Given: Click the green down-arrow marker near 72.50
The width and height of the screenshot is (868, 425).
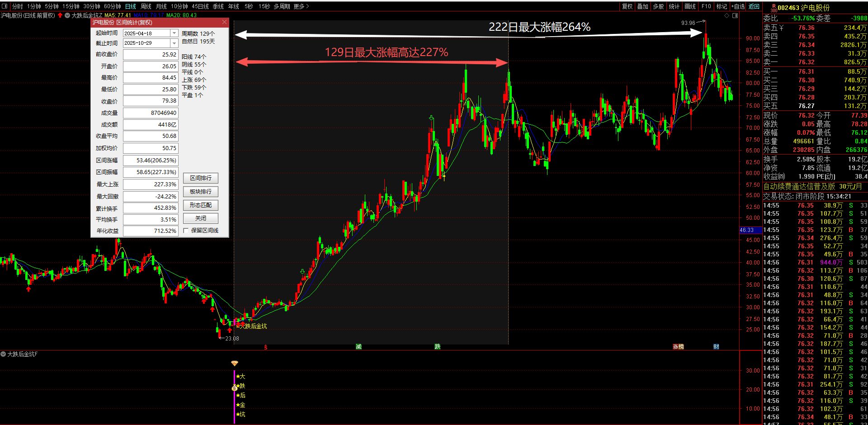Looking at the screenshot, I should tap(431, 118).
